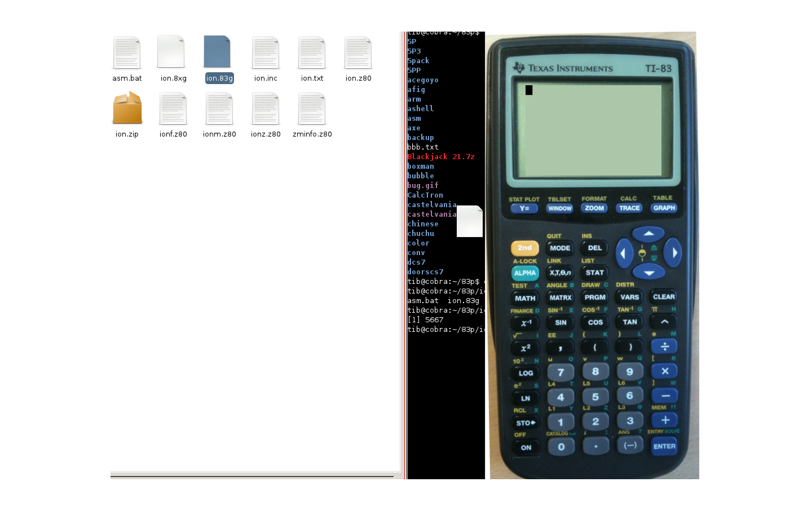This screenshot has width=812, height=508.
Task: Click the GRAPH key
Action: (x=664, y=208)
